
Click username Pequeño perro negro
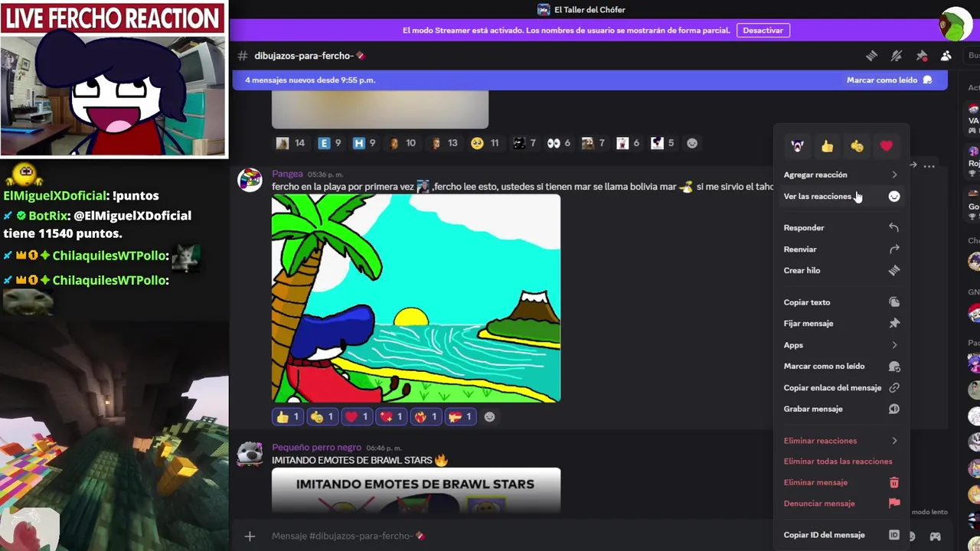tap(316, 448)
